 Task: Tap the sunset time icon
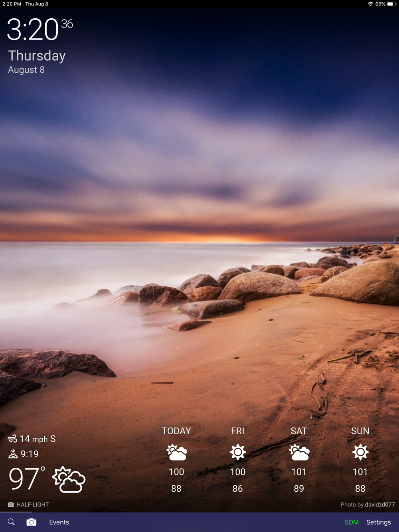[13, 454]
